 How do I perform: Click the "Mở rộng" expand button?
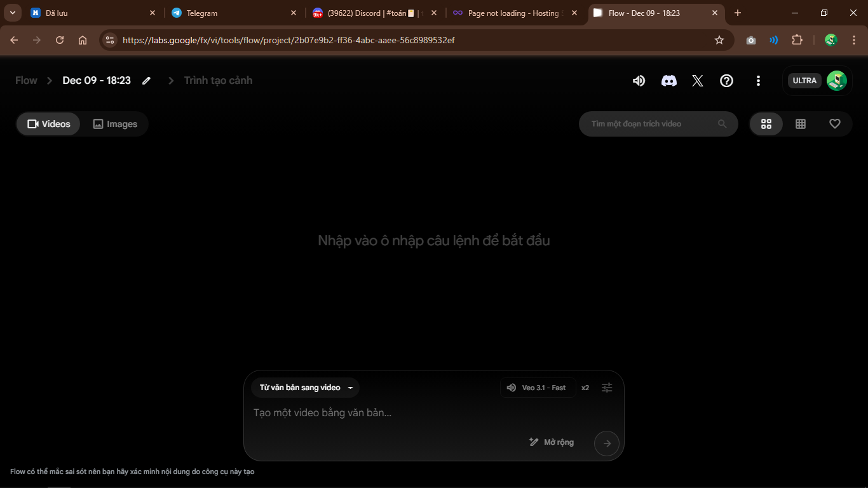552,442
